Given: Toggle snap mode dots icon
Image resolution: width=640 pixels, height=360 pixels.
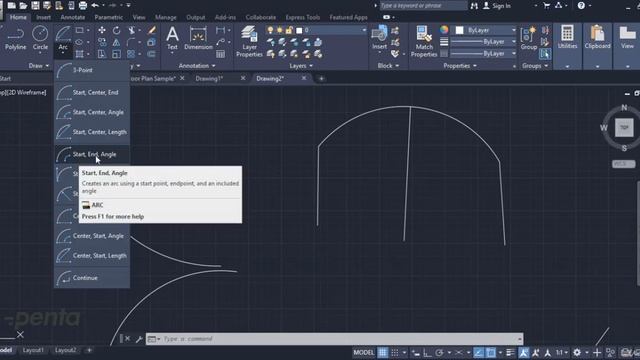Looking at the screenshot, I should pyautogui.click(x=395, y=352).
